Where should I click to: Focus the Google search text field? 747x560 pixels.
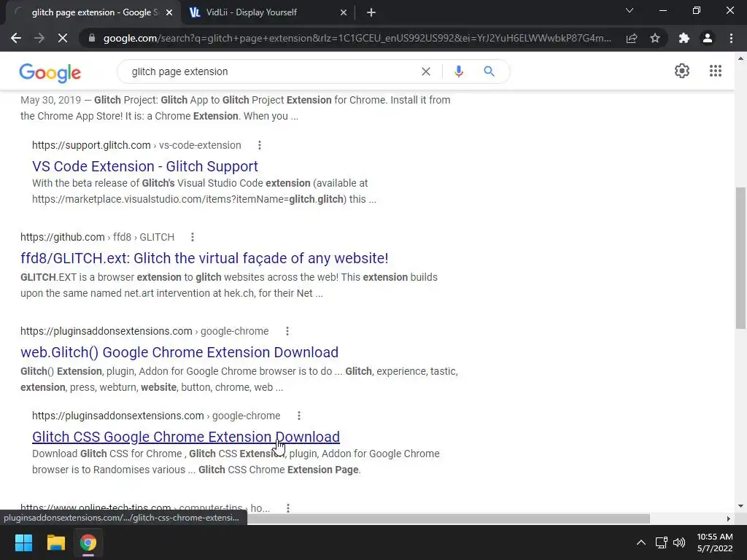[x=271, y=71]
